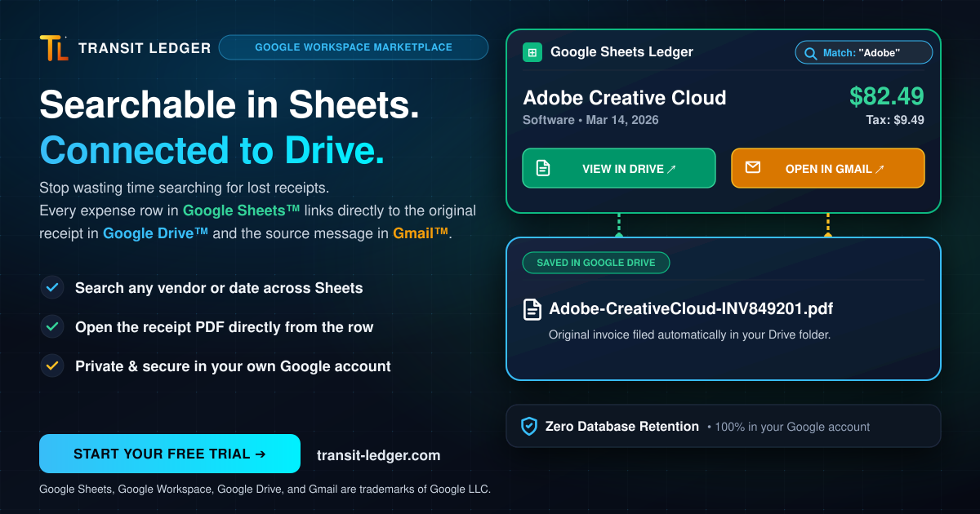Click the Software • Mar 14, 2026 line
This screenshot has height=514, width=980.
point(590,120)
